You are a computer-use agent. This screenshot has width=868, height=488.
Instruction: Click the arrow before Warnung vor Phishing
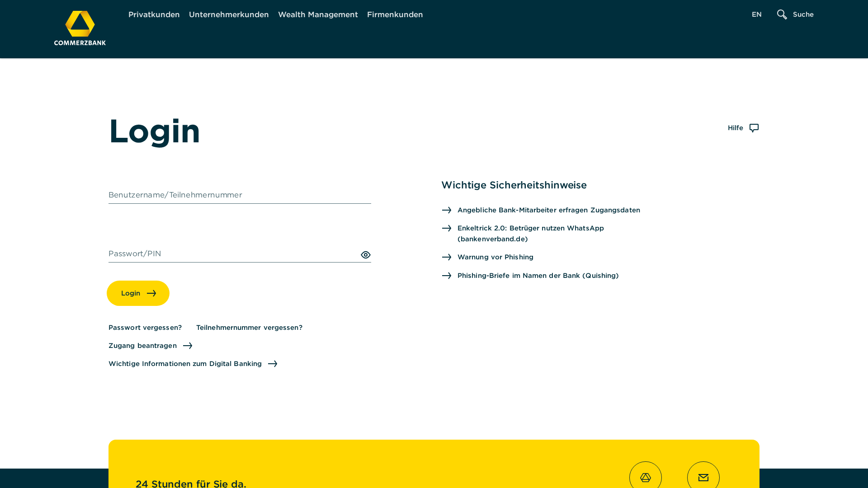(447, 257)
